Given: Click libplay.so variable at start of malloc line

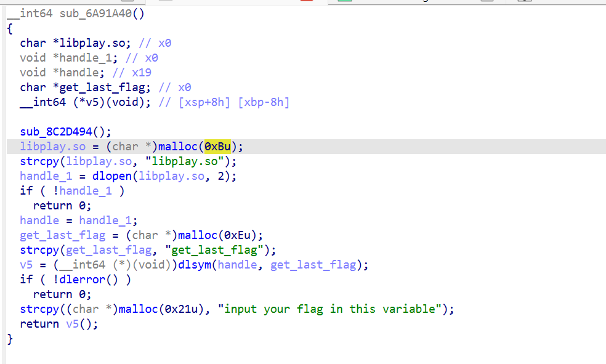Looking at the screenshot, I should (52, 147).
